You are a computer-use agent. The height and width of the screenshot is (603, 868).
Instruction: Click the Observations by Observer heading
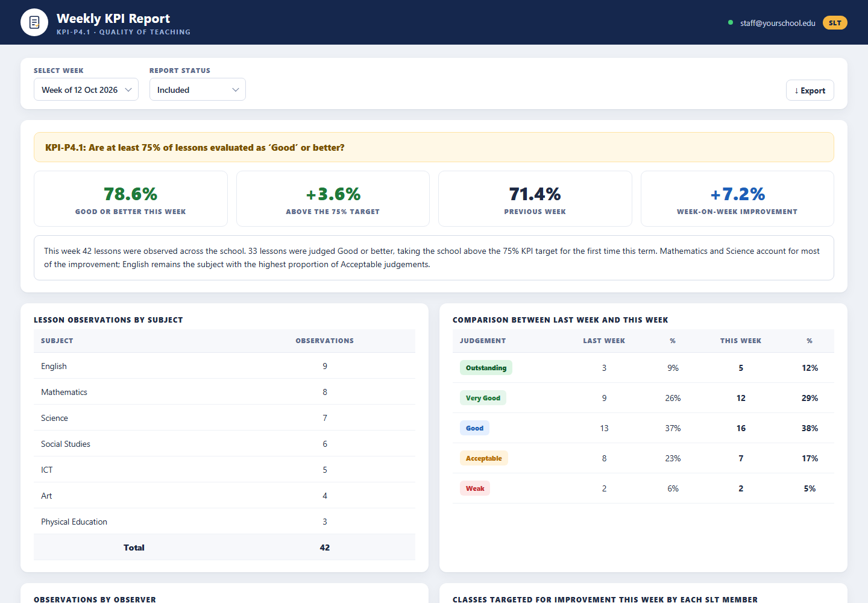(x=95, y=599)
